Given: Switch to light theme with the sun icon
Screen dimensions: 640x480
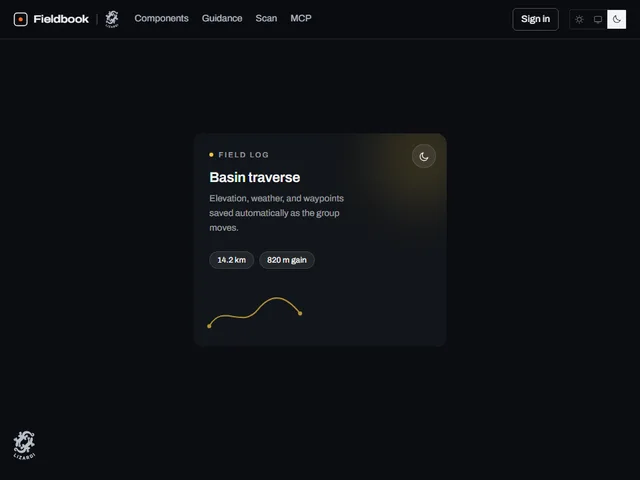Looking at the screenshot, I should pos(579,19).
